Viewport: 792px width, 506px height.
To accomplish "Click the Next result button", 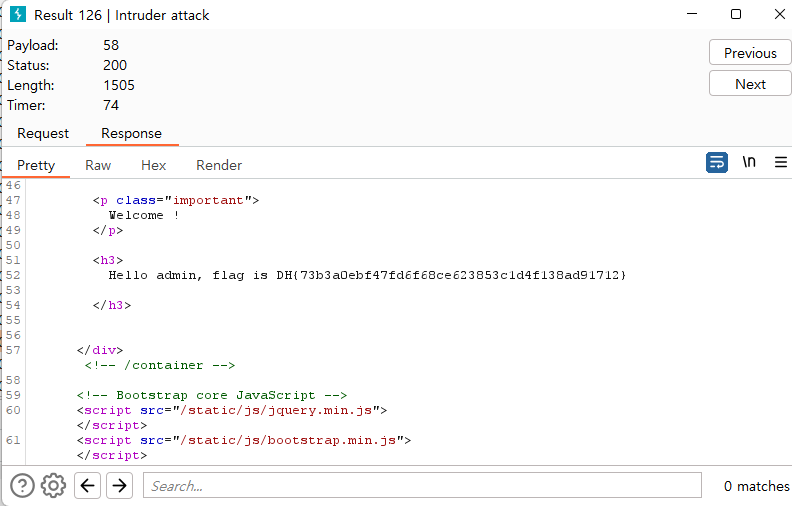I will tap(750, 83).
